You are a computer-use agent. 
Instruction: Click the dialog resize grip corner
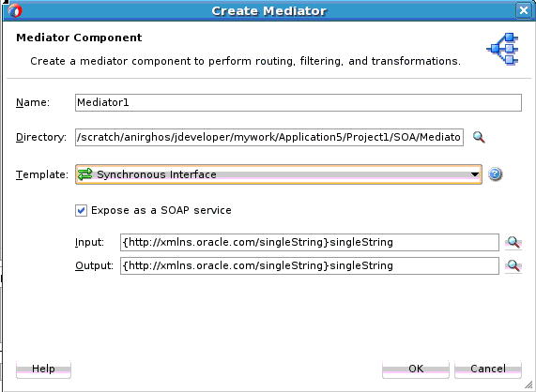point(528,384)
